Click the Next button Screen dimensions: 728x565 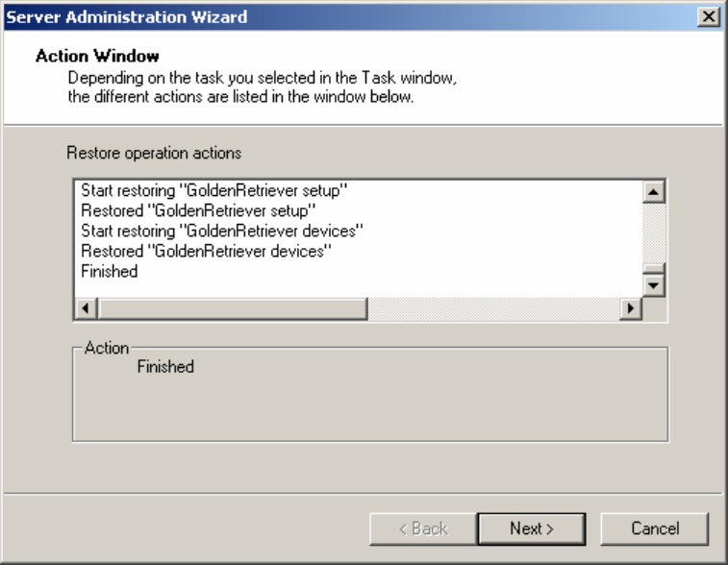tap(532, 528)
